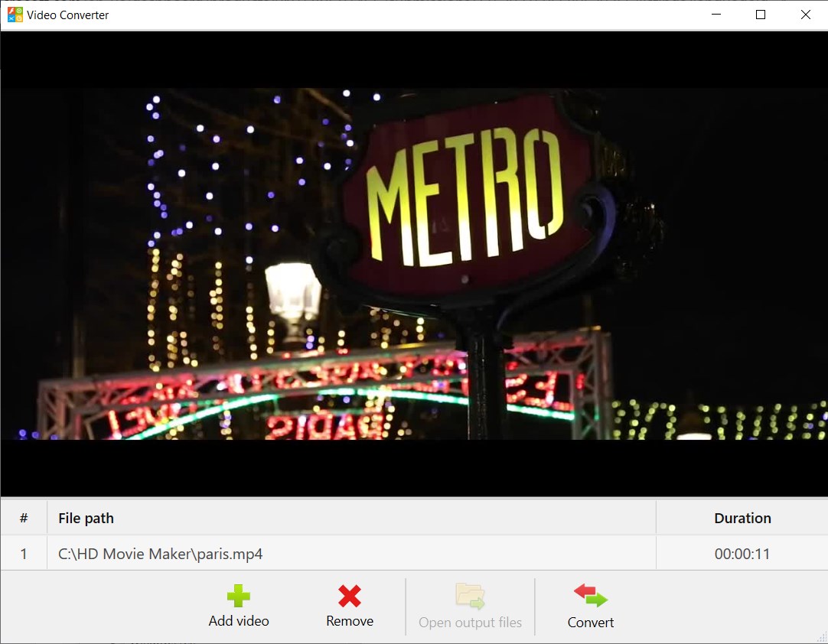Viewport: 828px width, 644px height.
Task: Click the row number 1 cell
Action: 24,553
